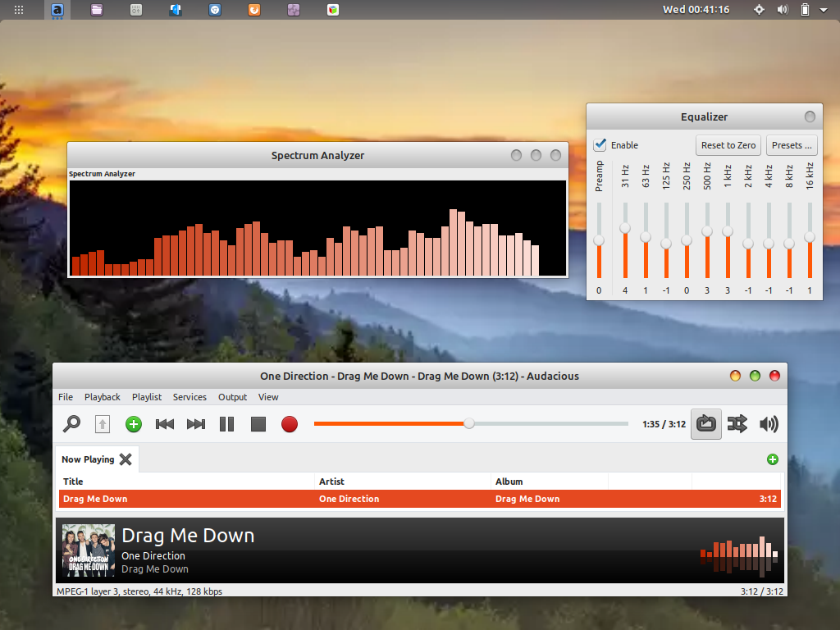Open the Services menu

tap(189, 397)
